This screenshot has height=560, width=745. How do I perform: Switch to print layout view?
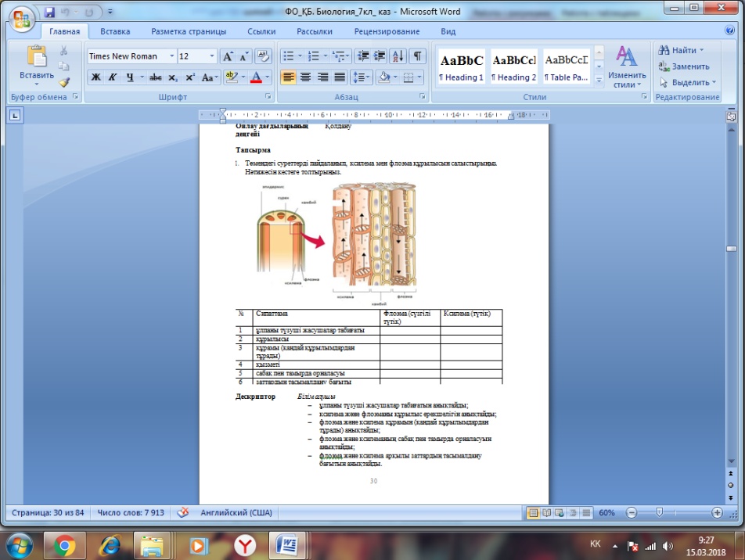coord(533,513)
